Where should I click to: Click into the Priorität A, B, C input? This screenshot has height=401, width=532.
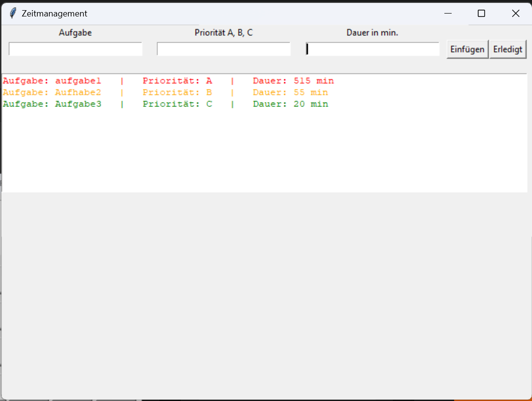pyautogui.click(x=224, y=49)
